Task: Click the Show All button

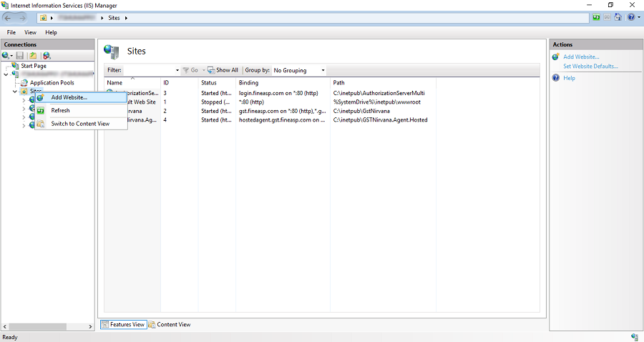Action: click(223, 70)
